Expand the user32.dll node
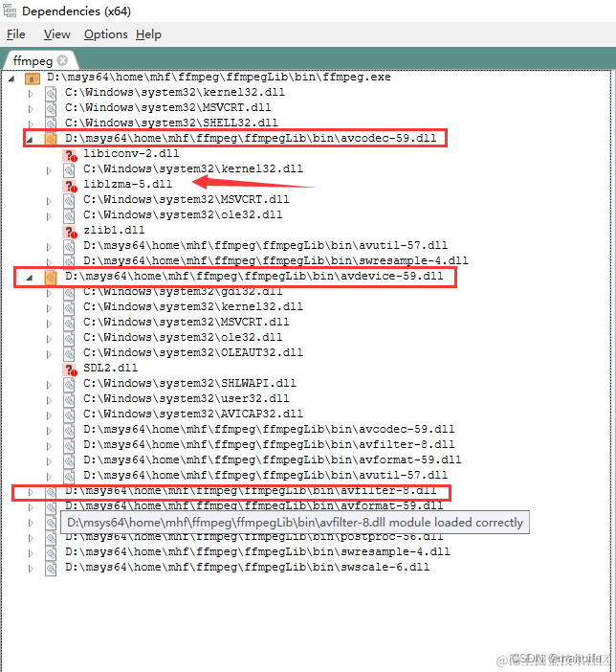 coord(49,400)
